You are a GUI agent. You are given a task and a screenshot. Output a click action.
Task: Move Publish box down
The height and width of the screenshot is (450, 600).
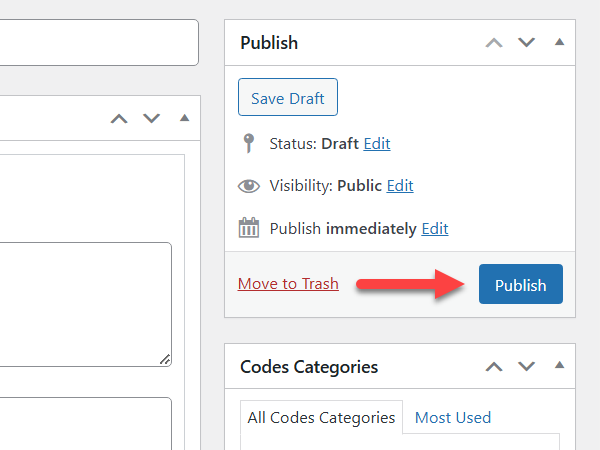[x=526, y=42]
